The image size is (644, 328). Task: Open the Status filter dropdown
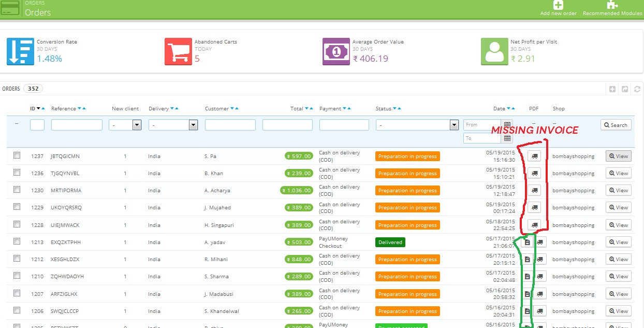417,125
